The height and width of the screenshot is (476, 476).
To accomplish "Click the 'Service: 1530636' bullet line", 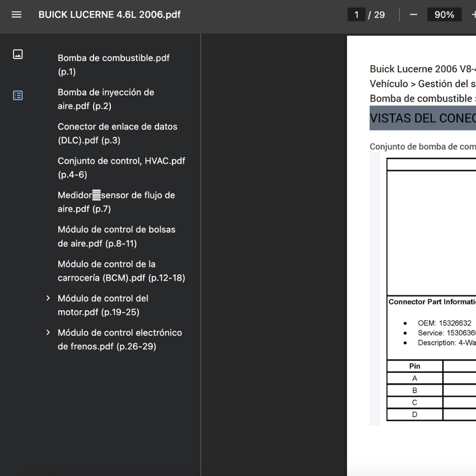I will 446,333.
